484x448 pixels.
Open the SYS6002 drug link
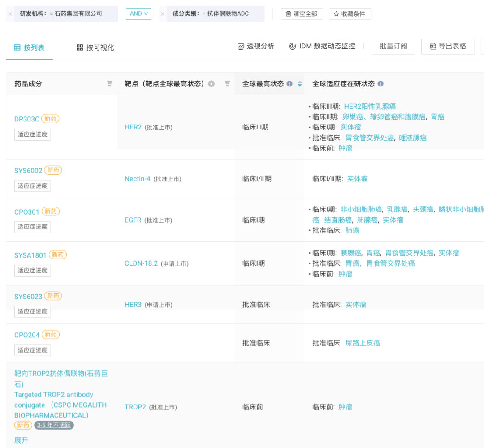(28, 171)
